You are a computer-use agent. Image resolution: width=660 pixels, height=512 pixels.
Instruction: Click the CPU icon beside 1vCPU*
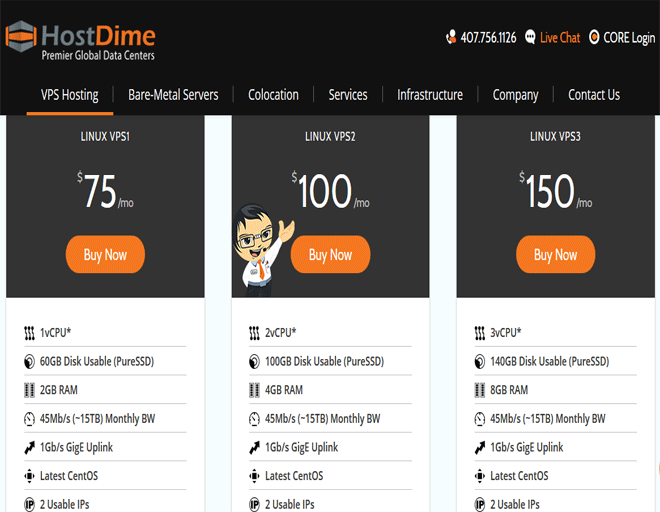tap(29, 333)
